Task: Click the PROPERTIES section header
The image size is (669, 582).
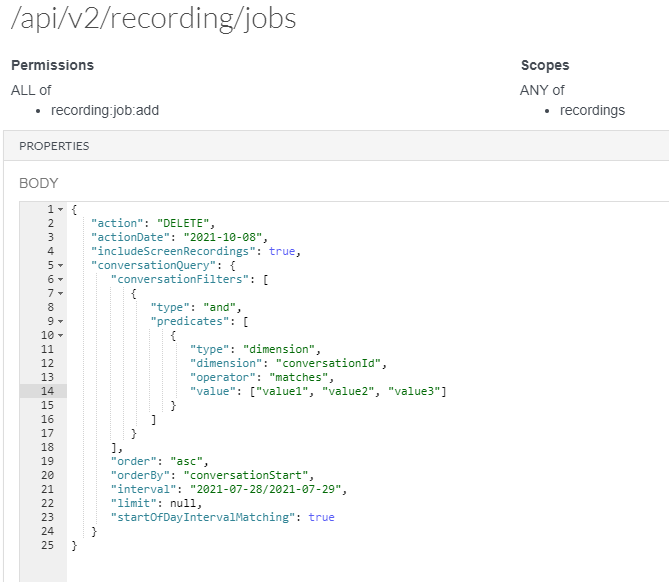Action: pyautogui.click(x=54, y=146)
